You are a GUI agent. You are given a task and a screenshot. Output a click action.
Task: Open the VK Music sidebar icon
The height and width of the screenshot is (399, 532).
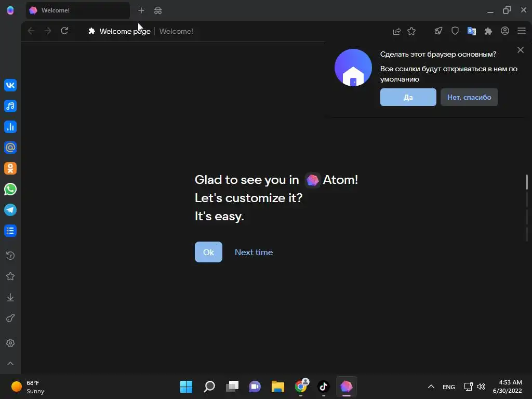coord(10,106)
